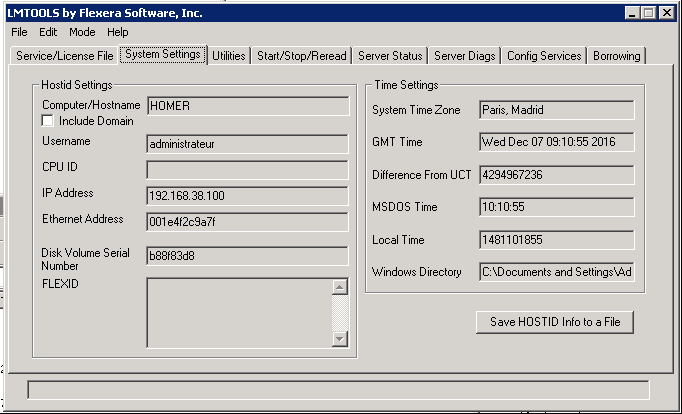
Task: Open the Edit menu
Action: pos(48,32)
